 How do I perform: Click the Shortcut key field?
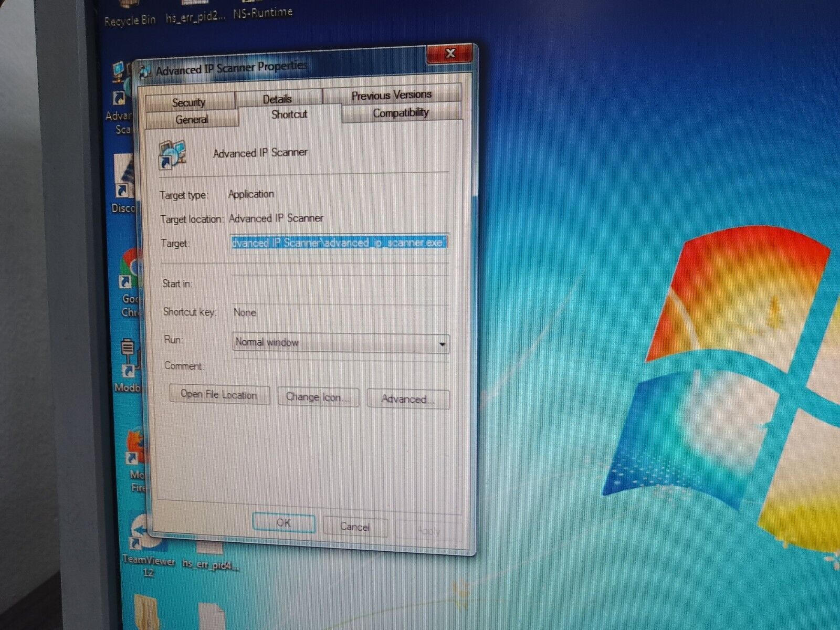click(x=340, y=313)
